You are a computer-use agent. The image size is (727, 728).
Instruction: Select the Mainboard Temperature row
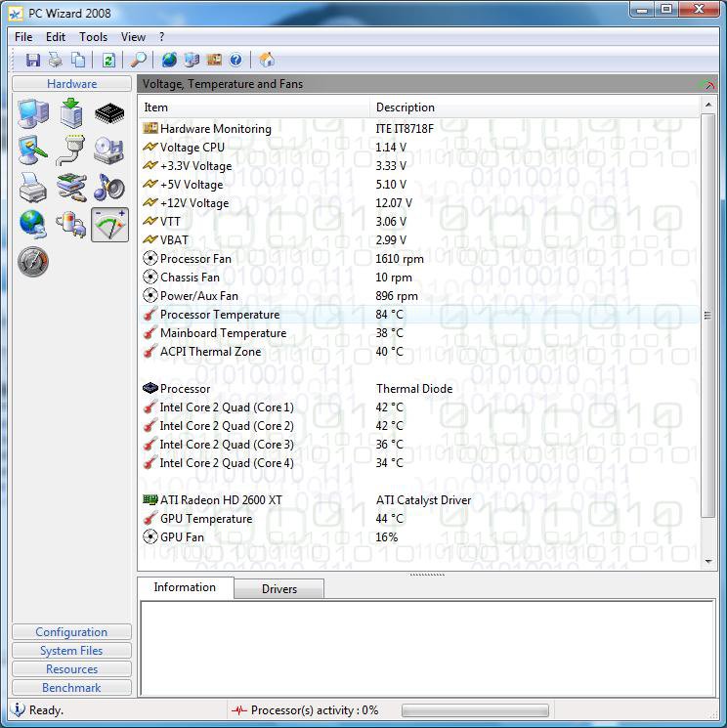pyautogui.click(x=419, y=333)
